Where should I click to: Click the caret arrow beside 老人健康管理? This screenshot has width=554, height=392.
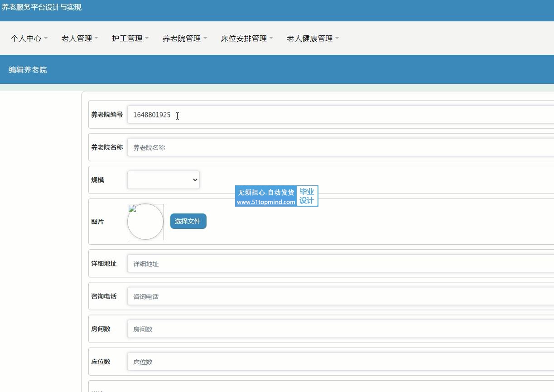[337, 38]
